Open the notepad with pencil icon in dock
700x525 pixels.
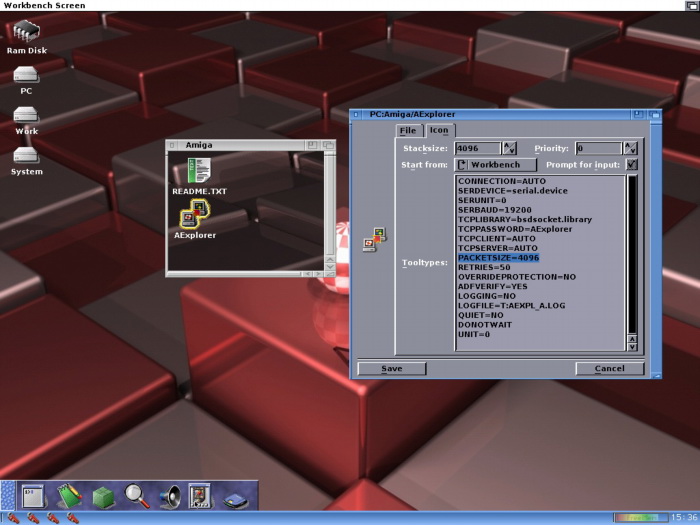pyautogui.click(x=68, y=495)
